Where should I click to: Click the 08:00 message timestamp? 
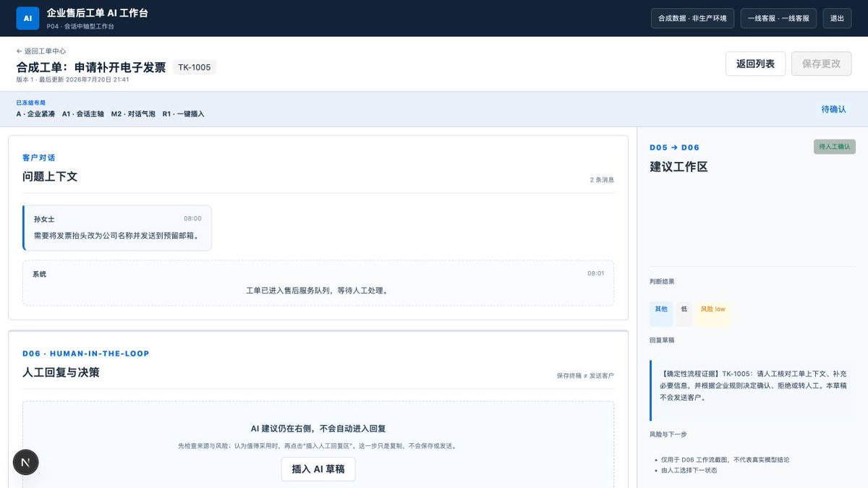[192, 218]
